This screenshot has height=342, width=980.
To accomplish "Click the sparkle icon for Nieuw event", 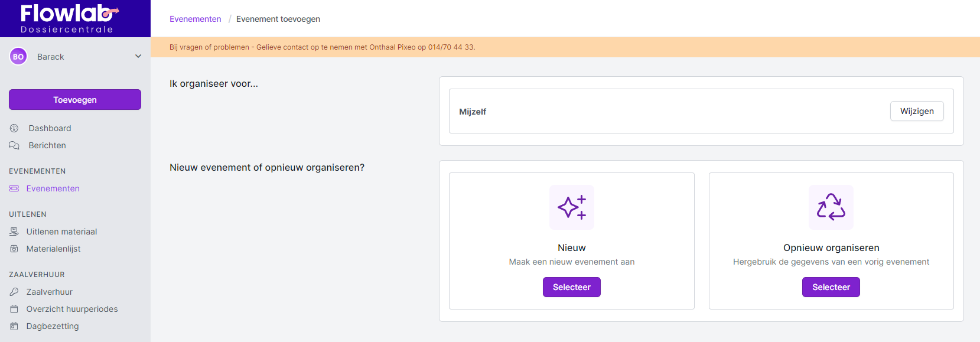I will coord(571,207).
